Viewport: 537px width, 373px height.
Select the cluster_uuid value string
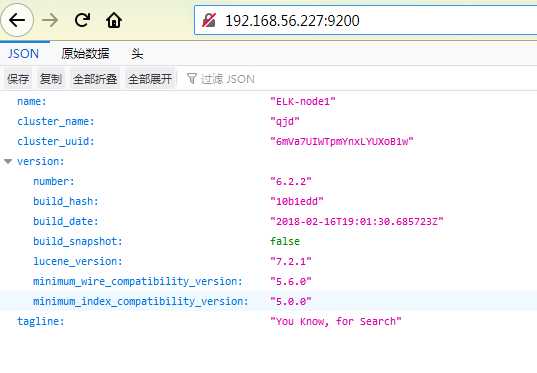pyautogui.click(x=342, y=141)
